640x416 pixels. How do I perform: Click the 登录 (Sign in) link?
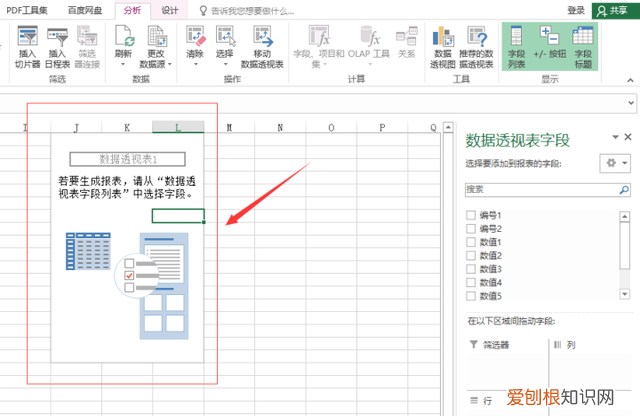[576, 10]
